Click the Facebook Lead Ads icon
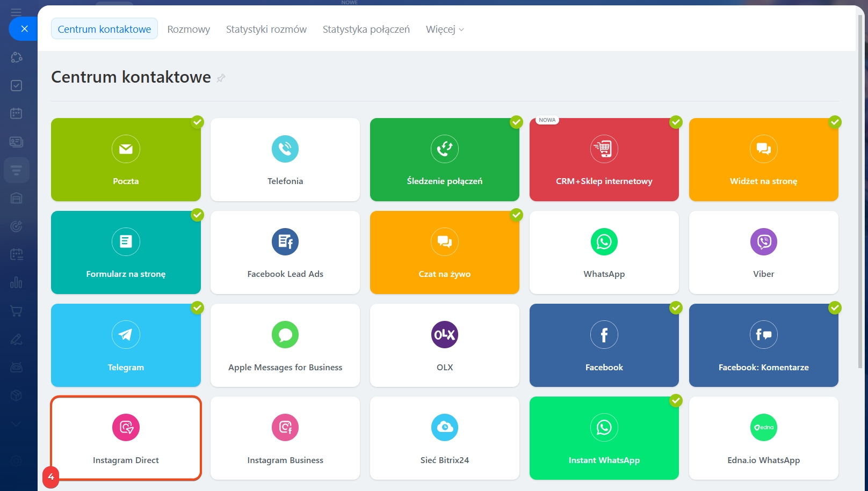Screen dimensions: 868x491 pyautogui.click(x=285, y=241)
